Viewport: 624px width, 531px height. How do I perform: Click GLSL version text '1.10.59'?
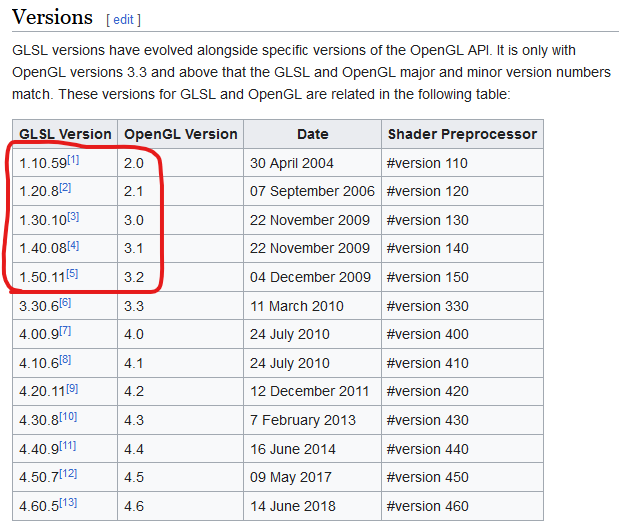[x=43, y=164]
